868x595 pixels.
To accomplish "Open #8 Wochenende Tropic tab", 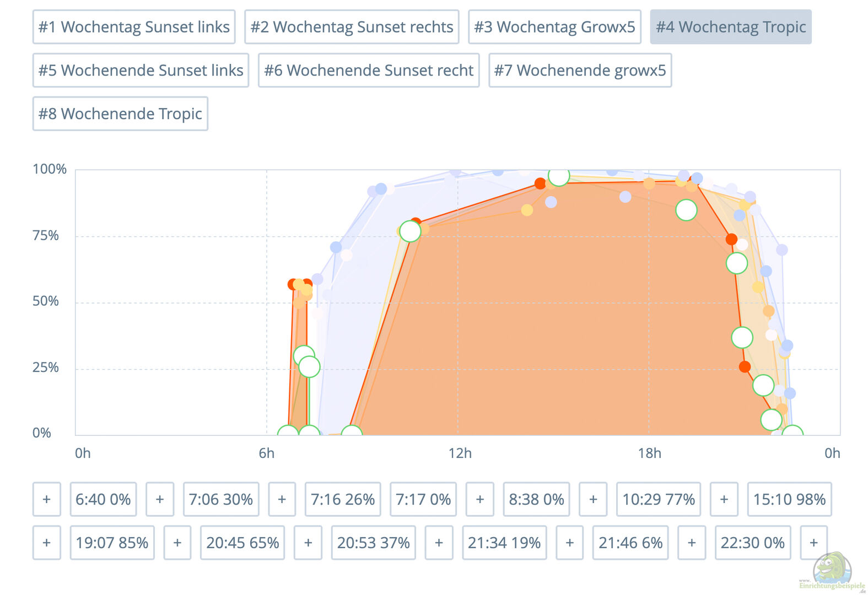I will click(x=120, y=114).
